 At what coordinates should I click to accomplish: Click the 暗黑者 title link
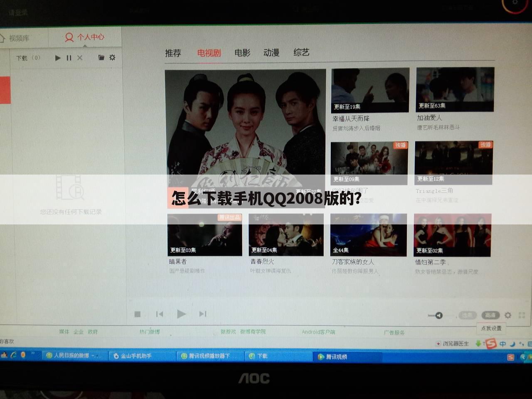[x=178, y=262]
